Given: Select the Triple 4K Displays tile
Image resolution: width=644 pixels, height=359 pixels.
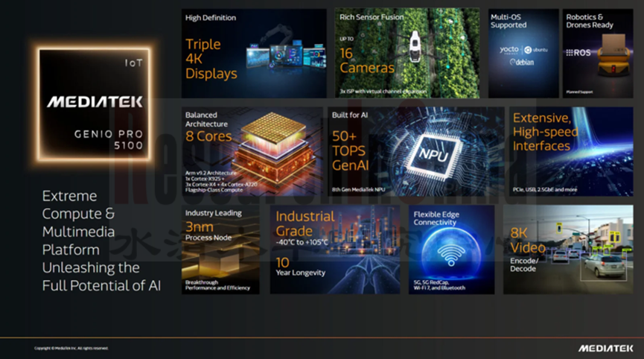Looking at the screenshot, I should (254, 54).
